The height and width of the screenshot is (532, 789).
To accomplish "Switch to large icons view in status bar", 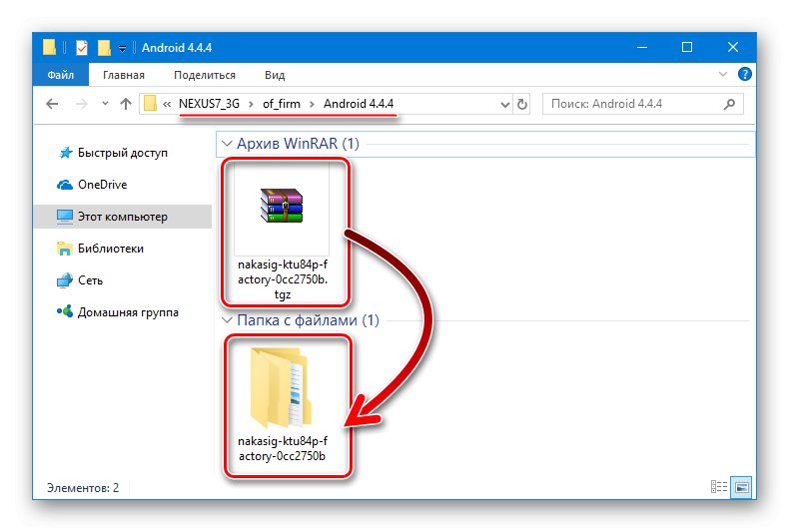I will [741, 487].
